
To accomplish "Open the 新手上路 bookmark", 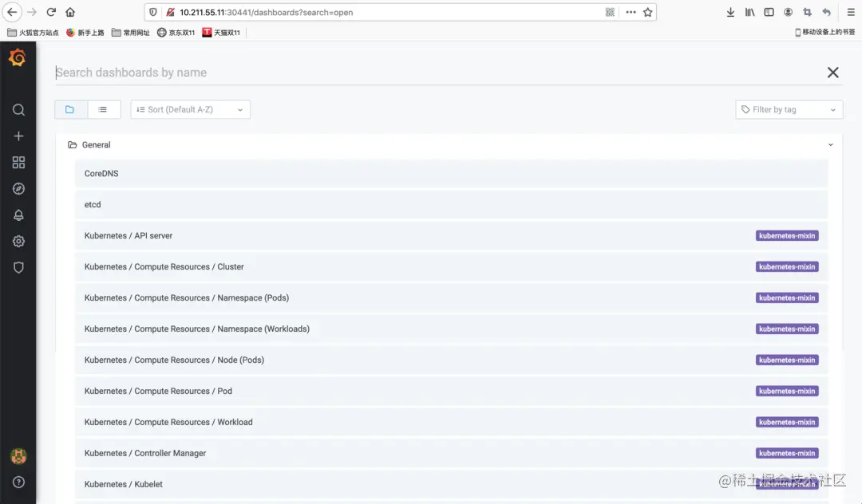I will tap(85, 33).
